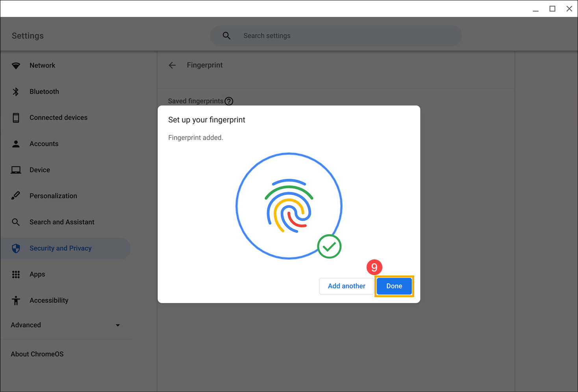Select Security and Privacy section
Image resolution: width=578 pixels, height=392 pixels.
click(x=65, y=248)
